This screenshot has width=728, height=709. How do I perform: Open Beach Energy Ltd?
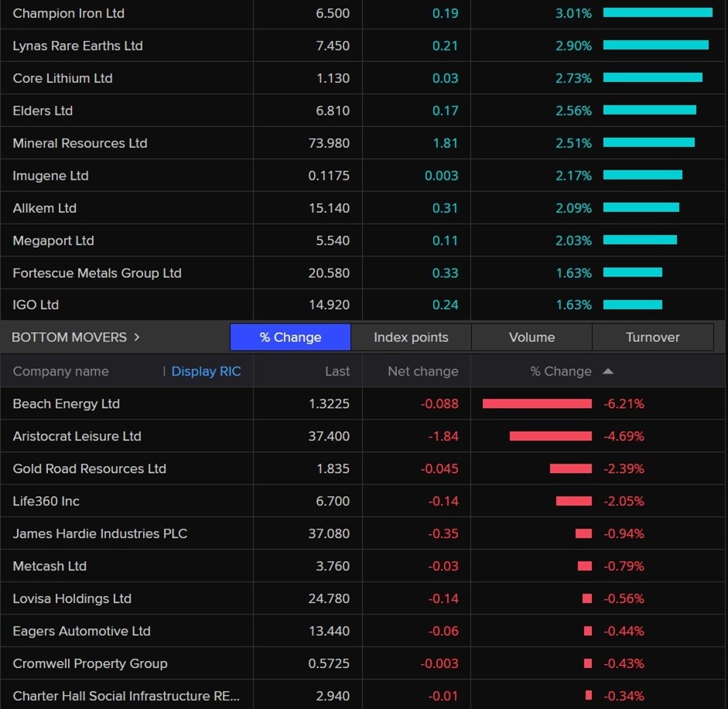coord(67,404)
